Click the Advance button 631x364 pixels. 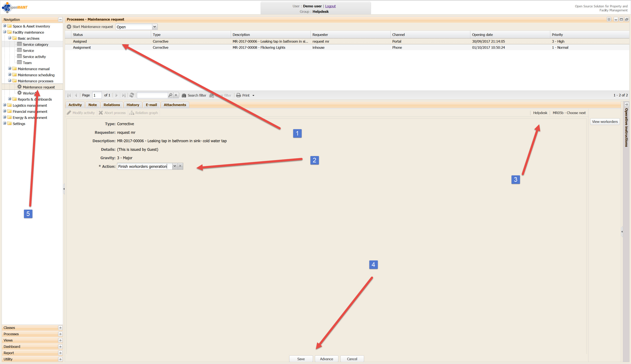click(x=326, y=359)
